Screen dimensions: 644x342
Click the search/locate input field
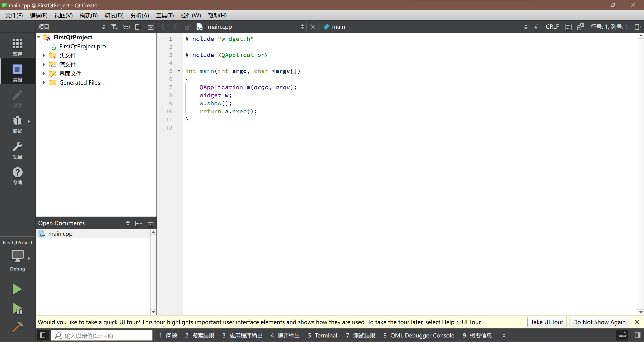click(x=102, y=336)
